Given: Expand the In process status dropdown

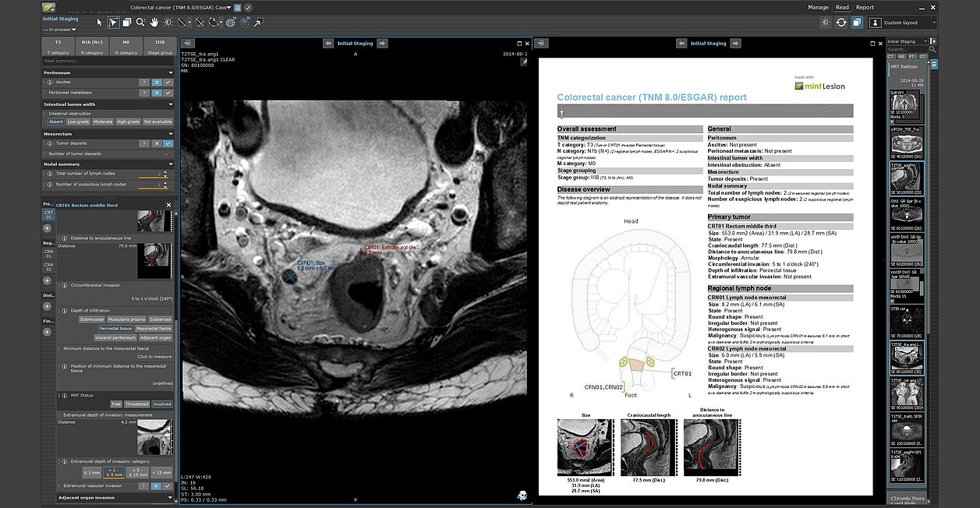Looking at the screenshot, I should (x=58, y=30).
